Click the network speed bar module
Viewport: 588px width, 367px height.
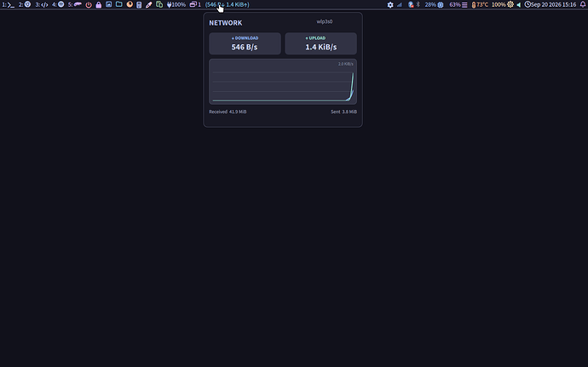point(228,5)
